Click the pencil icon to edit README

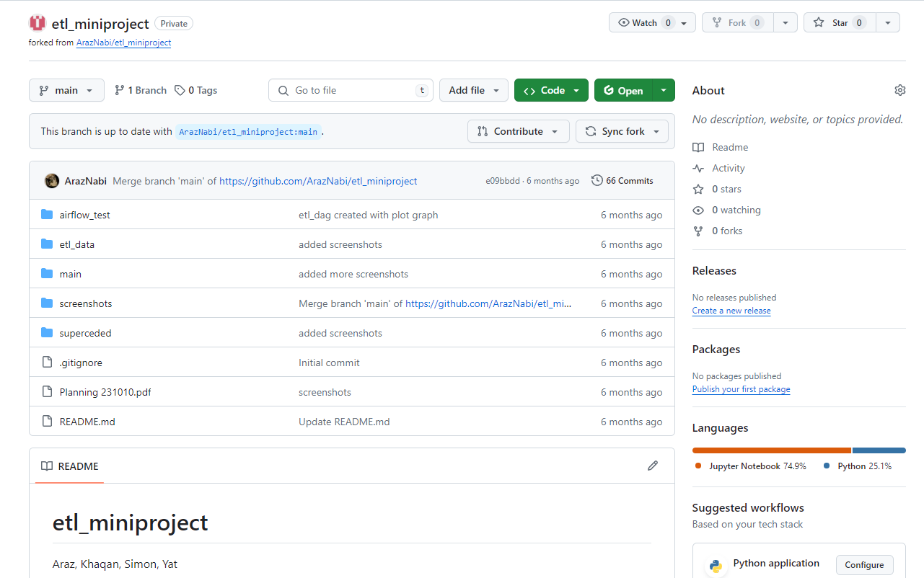coord(653,466)
